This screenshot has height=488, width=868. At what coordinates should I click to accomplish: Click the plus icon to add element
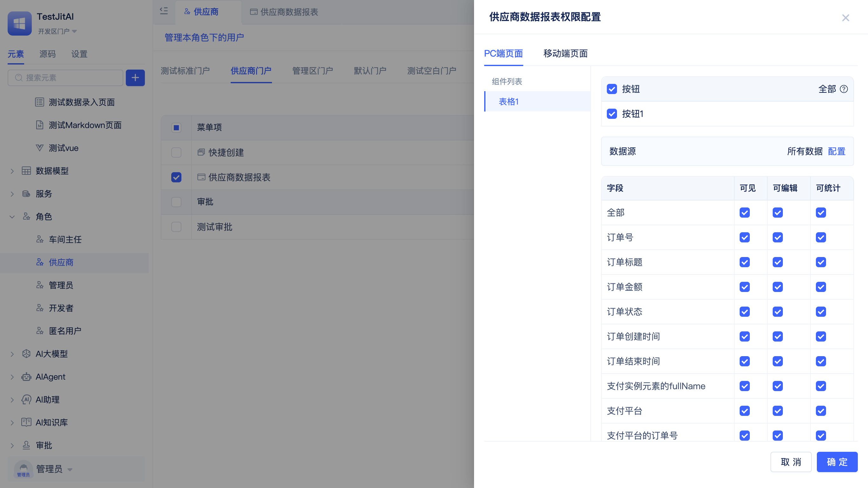click(135, 78)
